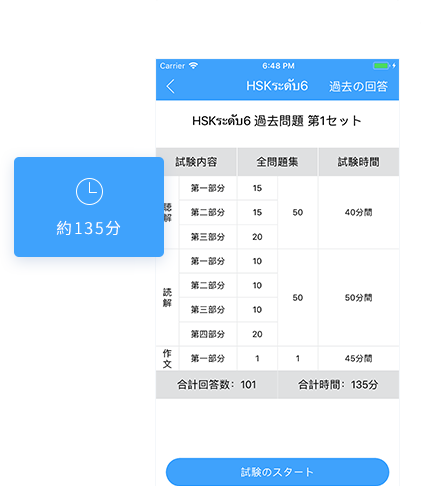Screen dimensions: 421x486
Task: Tap the 40分間 listening time cell
Action: [x=359, y=212]
